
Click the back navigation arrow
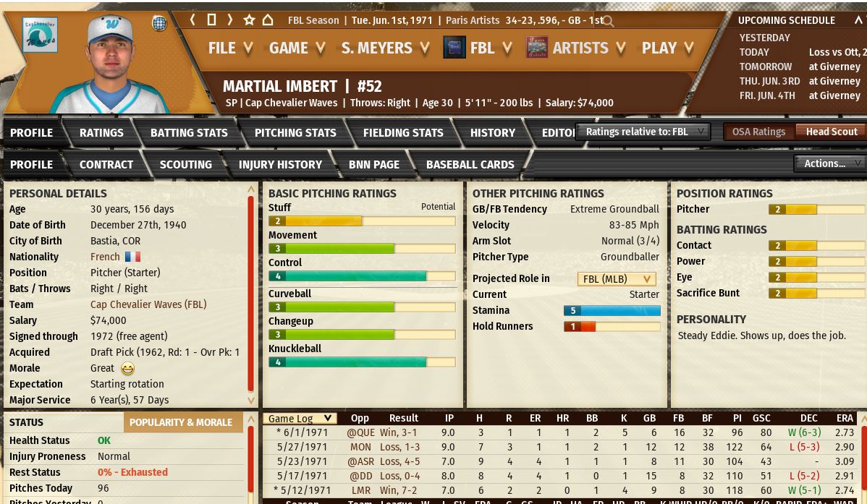pyautogui.click(x=193, y=20)
